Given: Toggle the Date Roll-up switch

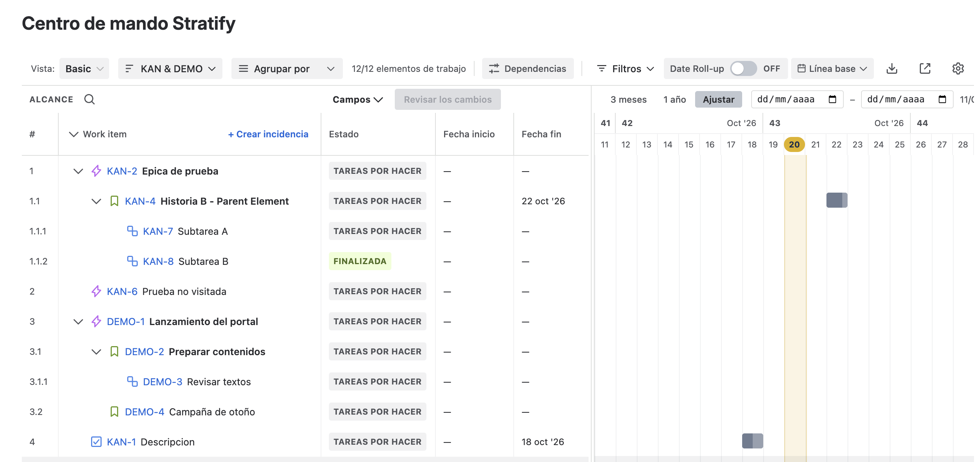Looking at the screenshot, I should point(743,68).
